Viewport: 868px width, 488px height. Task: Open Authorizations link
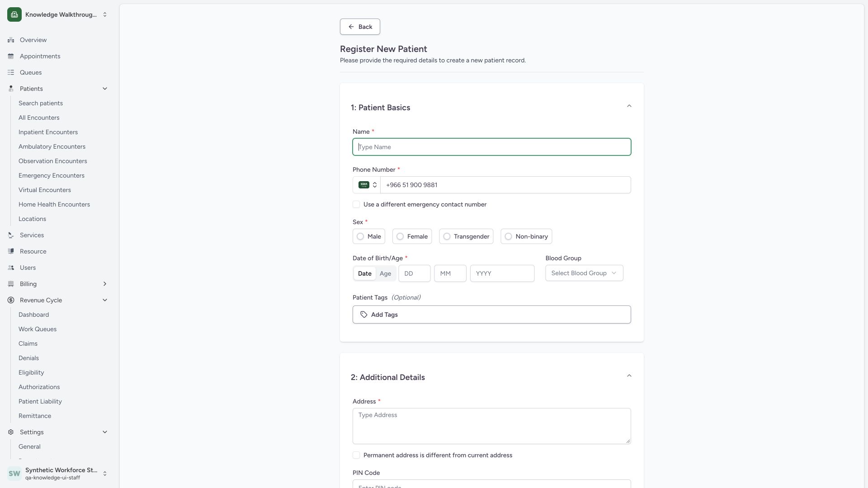point(39,387)
